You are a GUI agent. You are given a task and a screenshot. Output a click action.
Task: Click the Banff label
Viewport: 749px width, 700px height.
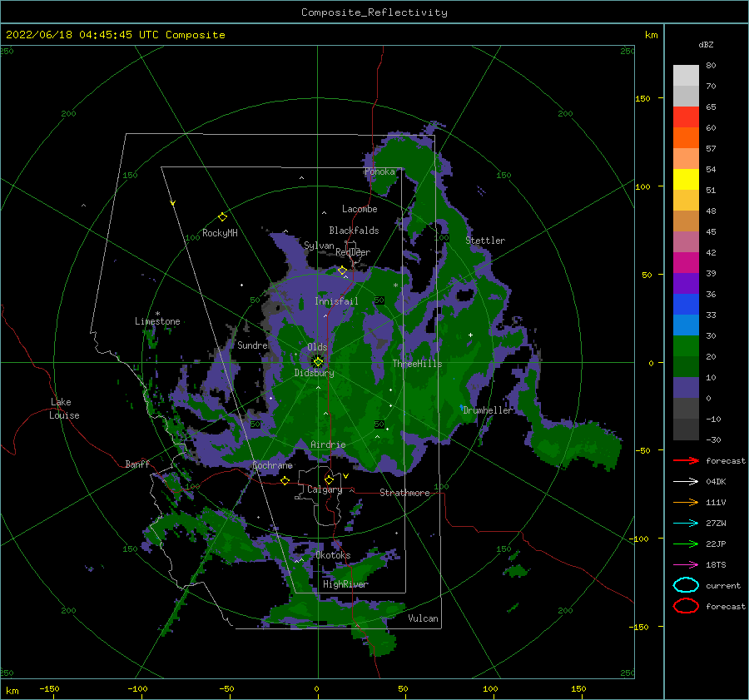(137, 464)
